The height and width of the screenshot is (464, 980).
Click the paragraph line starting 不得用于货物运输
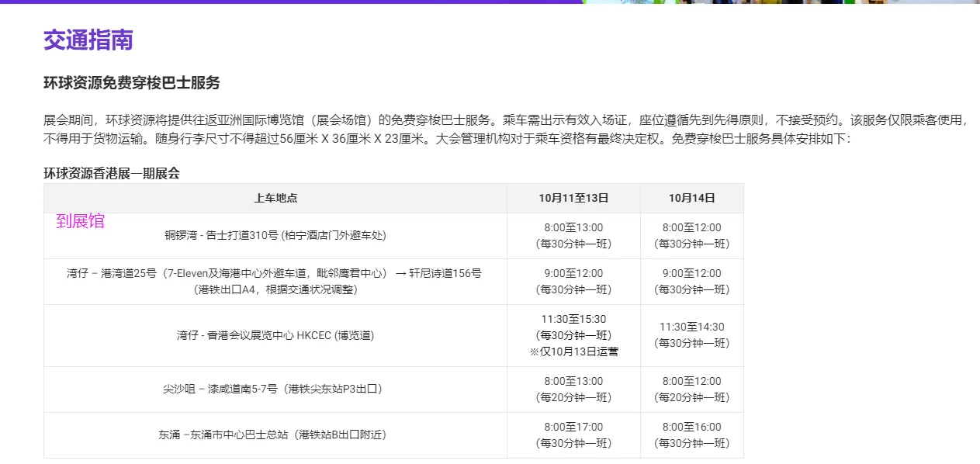pyautogui.click(x=447, y=140)
